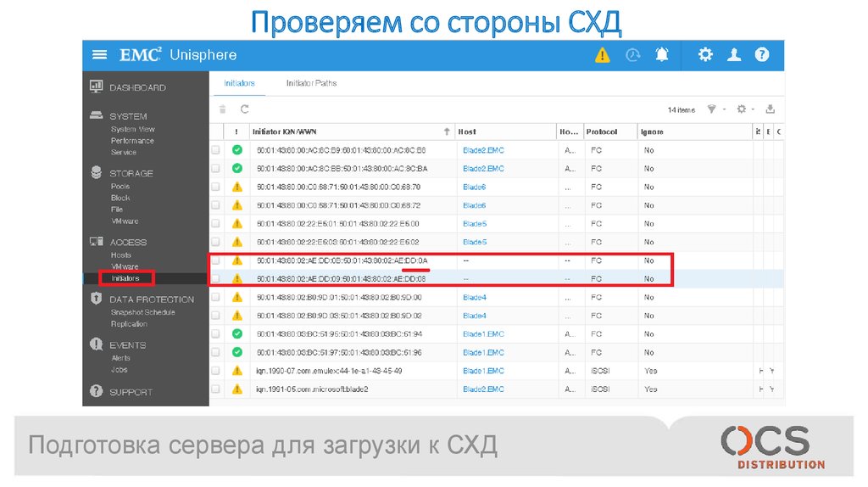Click green status icon for BC:51:94 initiator
868x487 pixels.
click(237, 333)
